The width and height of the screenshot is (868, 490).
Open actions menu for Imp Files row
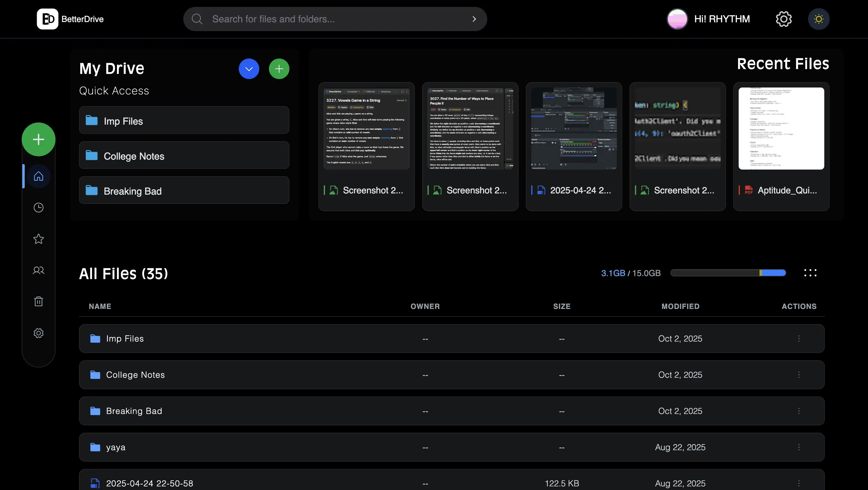pyautogui.click(x=799, y=339)
